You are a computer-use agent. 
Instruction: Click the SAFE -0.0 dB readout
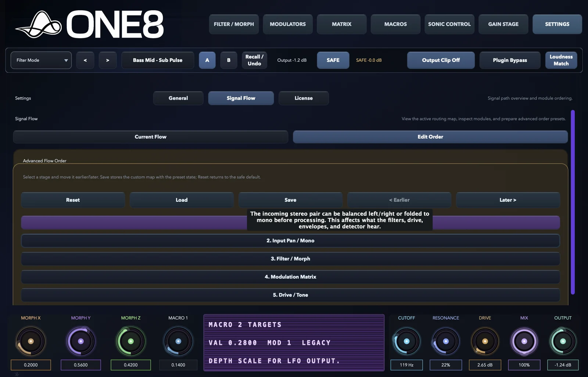pyautogui.click(x=369, y=60)
